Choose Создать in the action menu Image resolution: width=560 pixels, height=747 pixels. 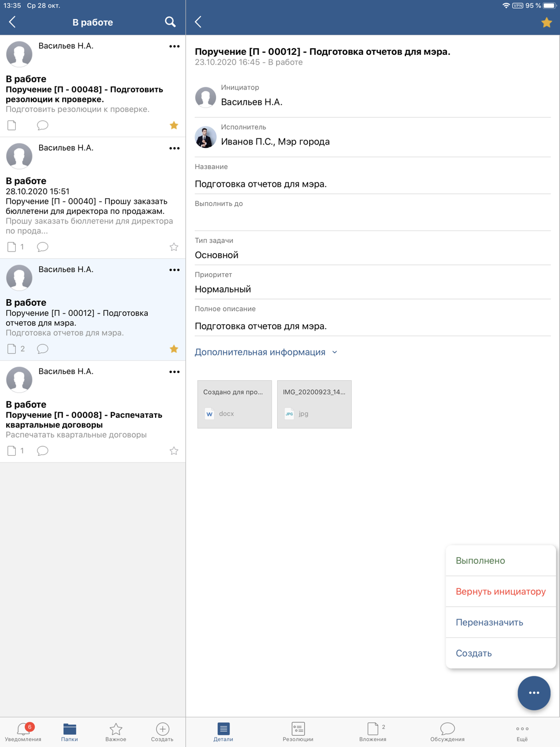[x=501, y=653]
